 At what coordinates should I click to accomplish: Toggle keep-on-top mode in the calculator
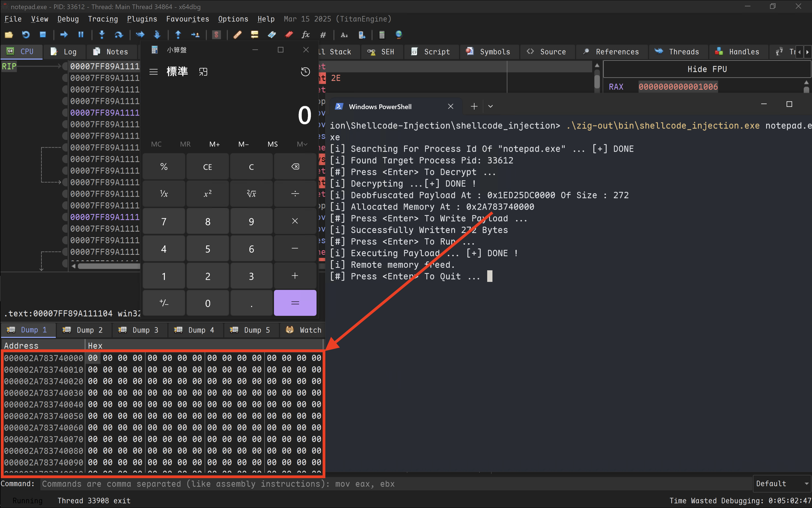pyautogui.click(x=203, y=72)
